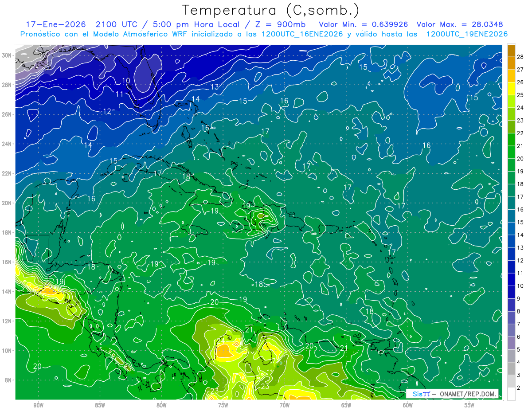Click the 70W longitude axis label

pos(285,405)
